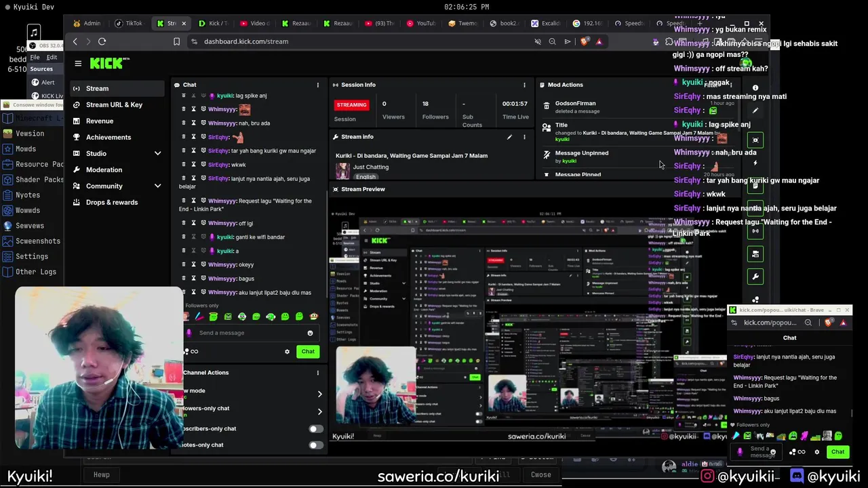Switch to the YouTube browser tab

(x=421, y=23)
